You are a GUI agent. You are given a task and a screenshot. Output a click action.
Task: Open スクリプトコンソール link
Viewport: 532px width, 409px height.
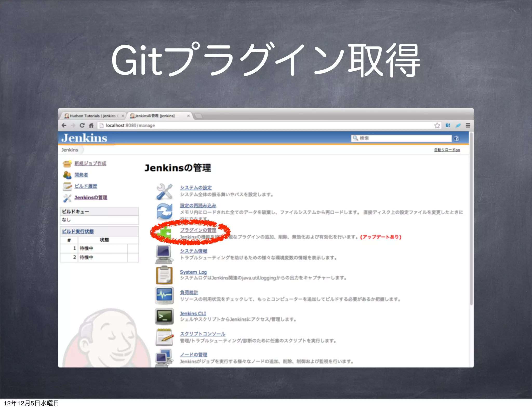click(203, 334)
